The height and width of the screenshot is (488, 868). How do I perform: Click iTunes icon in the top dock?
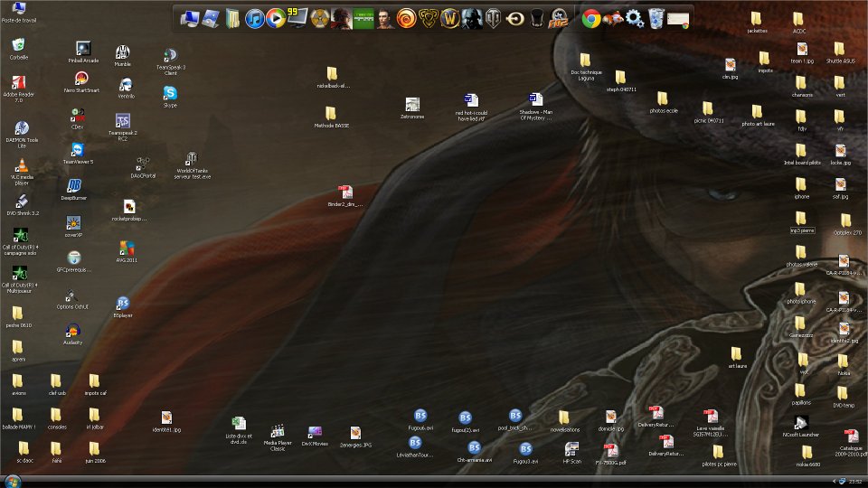255,19
